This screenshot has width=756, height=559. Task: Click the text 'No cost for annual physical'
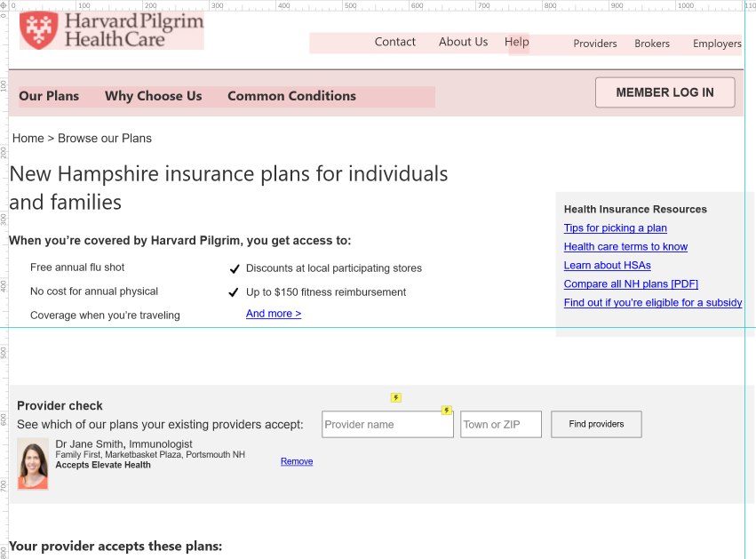click(94, 291)
